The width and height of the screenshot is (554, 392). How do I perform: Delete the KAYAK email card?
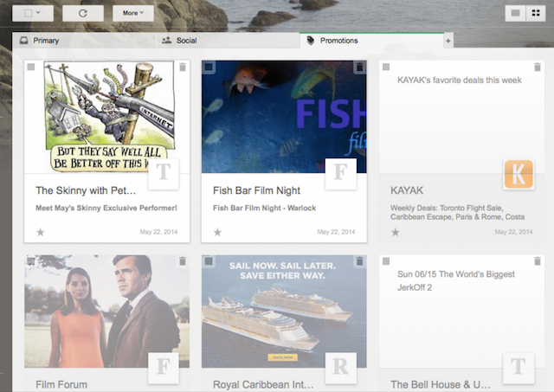538,67
